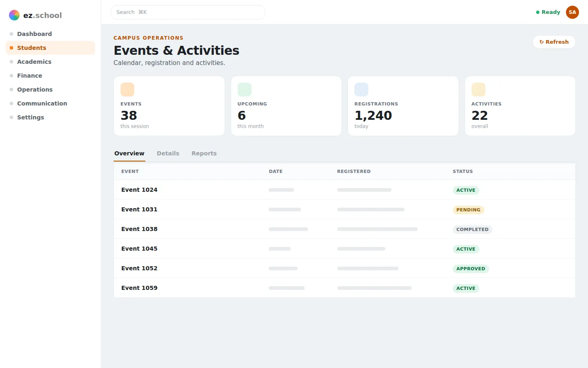The width and height of the screenshot is (588, 368).
Task: Click the date placeholder for Event 1059
Action: (287, 288)
